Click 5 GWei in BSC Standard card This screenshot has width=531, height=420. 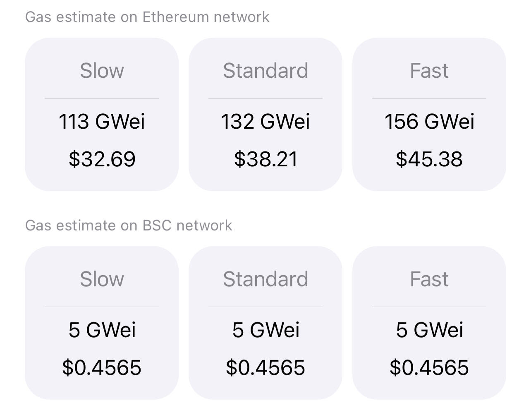pyautogui.click(x=265, y=330)
